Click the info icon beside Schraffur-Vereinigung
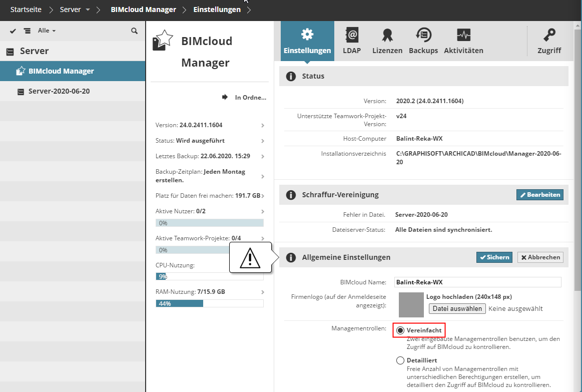 click(291, 195)
